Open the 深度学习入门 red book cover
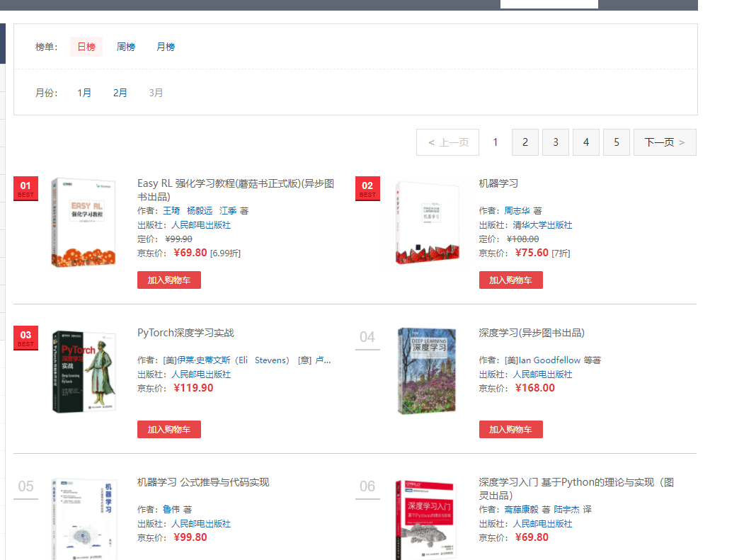 click(426, 520)
